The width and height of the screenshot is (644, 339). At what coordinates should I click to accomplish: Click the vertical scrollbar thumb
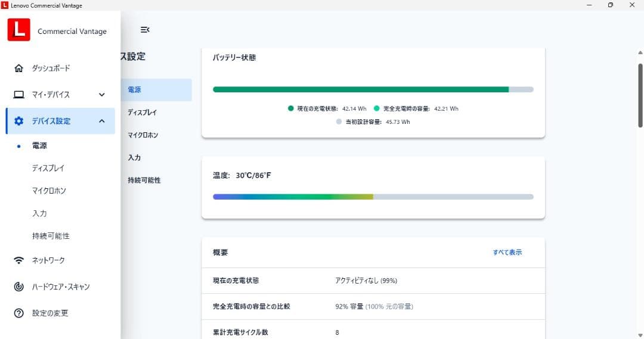[x=640, y=95]
